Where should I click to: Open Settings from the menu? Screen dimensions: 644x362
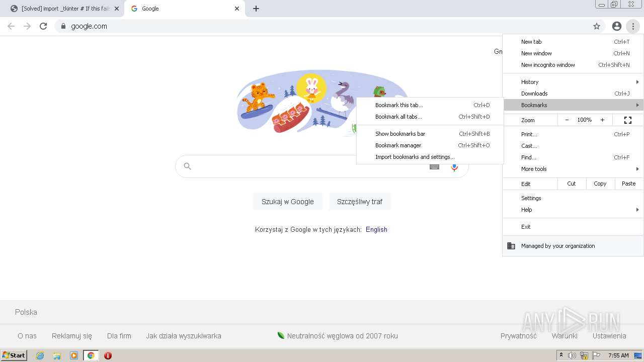[573, 198]
